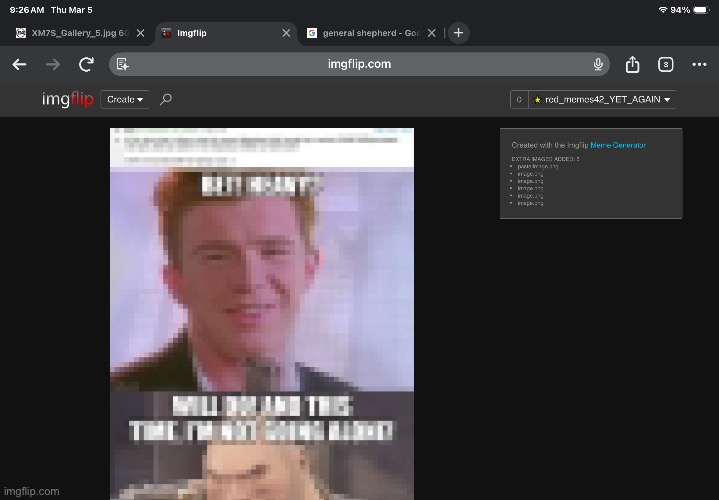Screen dimensions: 719x500
Task: Click the "Thu Mar 5" date text
Action: (x=72, y=10)
